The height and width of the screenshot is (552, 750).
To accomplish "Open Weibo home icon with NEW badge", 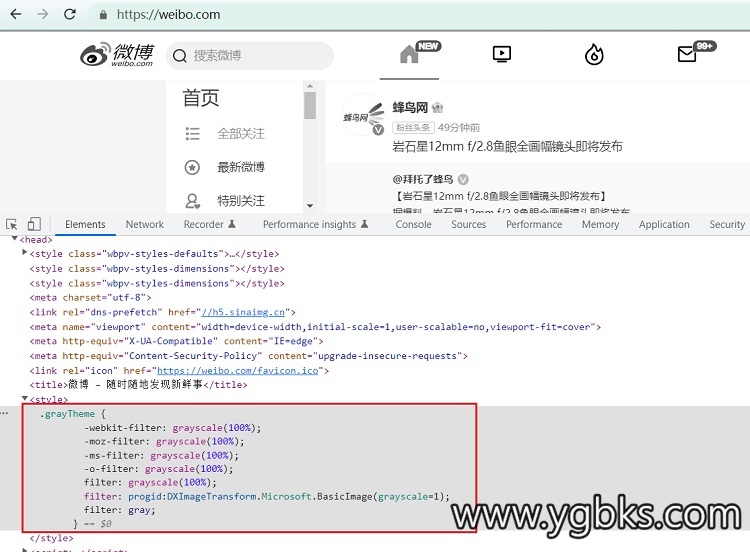I will pos(410,55).
